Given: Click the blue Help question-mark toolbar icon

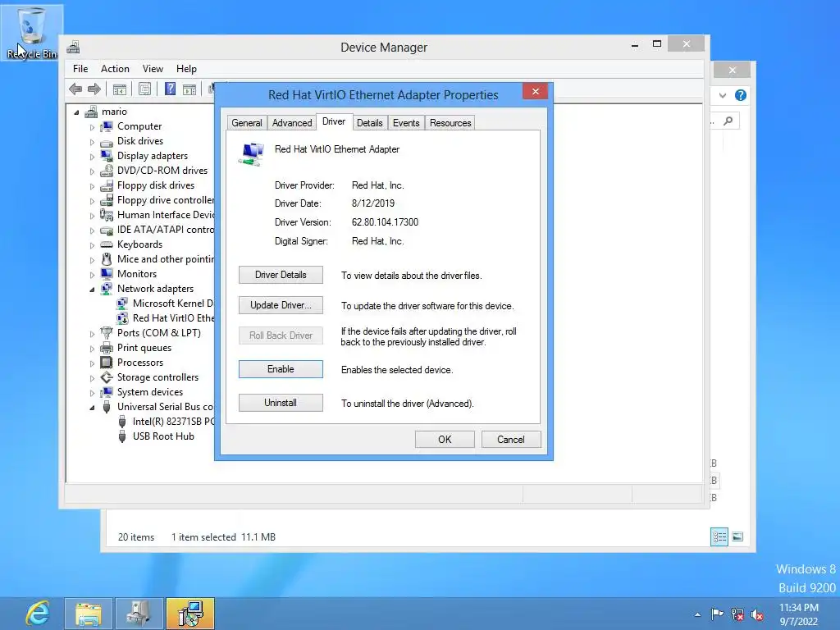Looking at the screenshot, I should pos(170,89).
